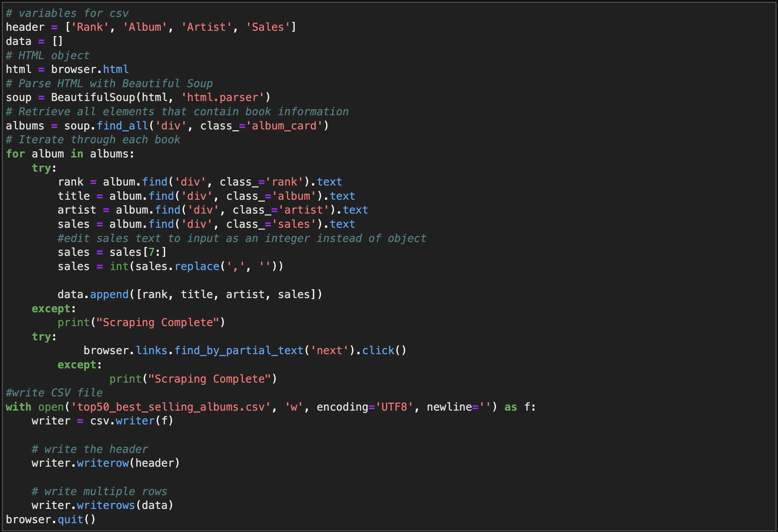The width and height of the screenshot is (778, 532).
Task: Select the 'html.parser' string
Action: tap(222, 98)
